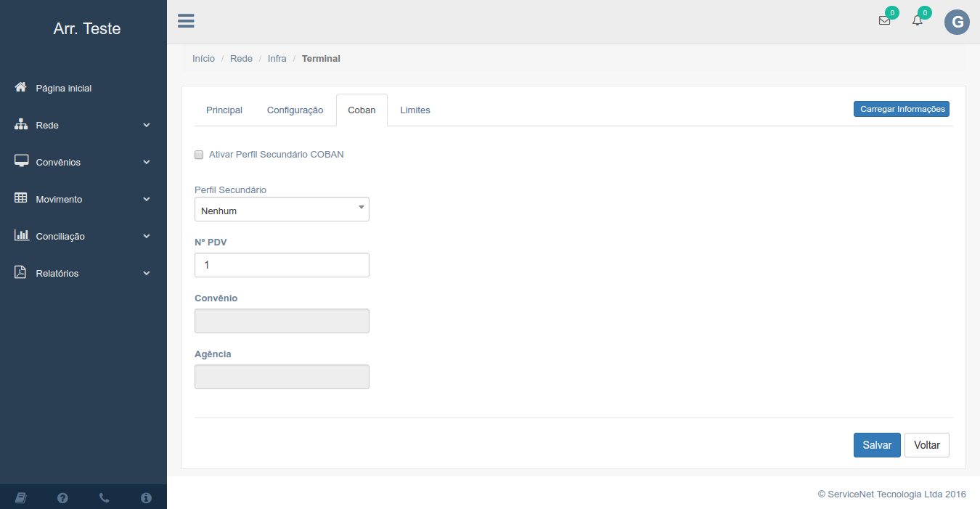Click the help question mark icon
Image resolution: width=980 pixels, height=509 pixels.
pyautogui.click(x=62, y=497)
